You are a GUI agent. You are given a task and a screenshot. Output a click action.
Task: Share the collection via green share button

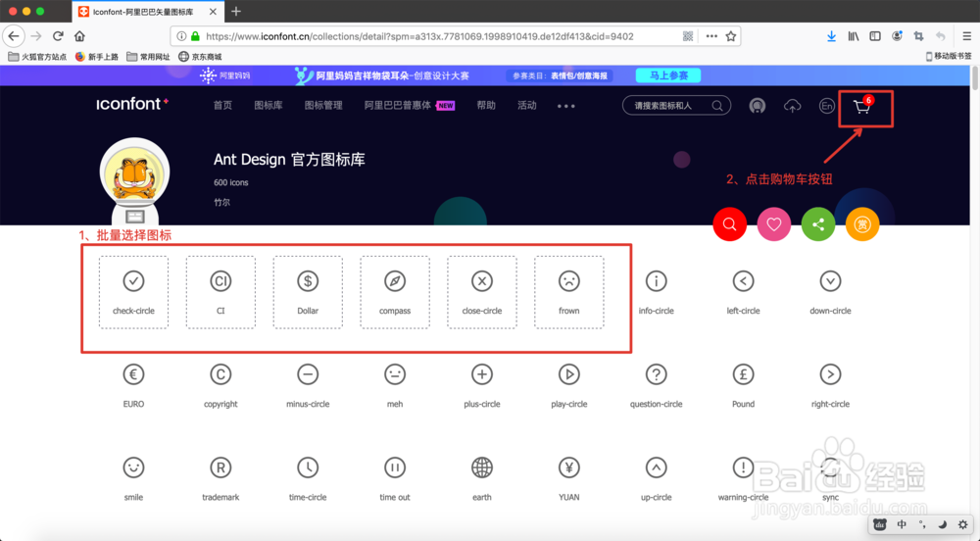(x=818, y=223)
